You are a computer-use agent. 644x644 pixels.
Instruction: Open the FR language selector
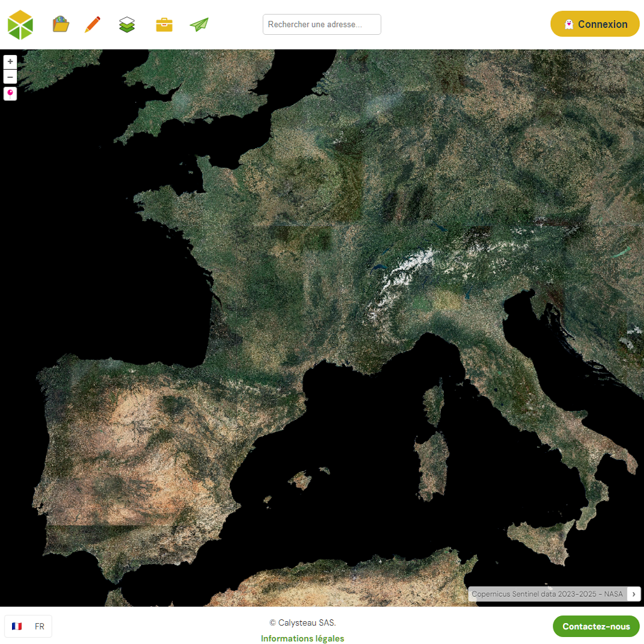click(x=28, y=626)
